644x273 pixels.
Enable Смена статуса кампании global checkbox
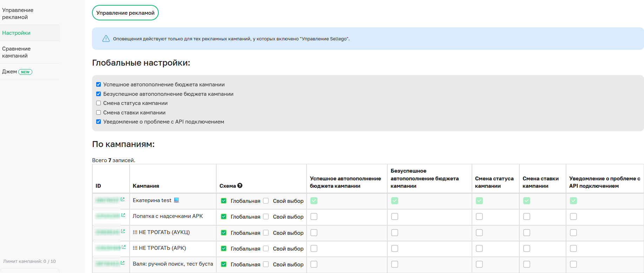(x=99, y=103)
